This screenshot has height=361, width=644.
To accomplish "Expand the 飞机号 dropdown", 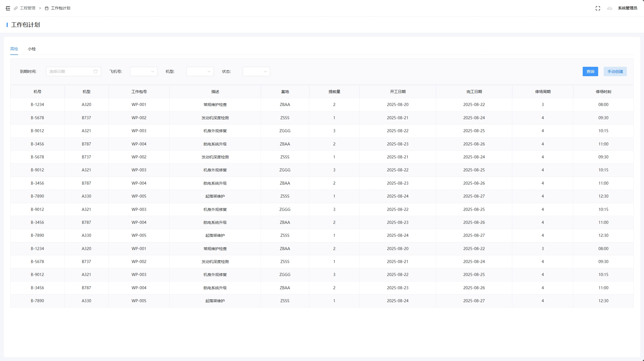I will [144, 71].
